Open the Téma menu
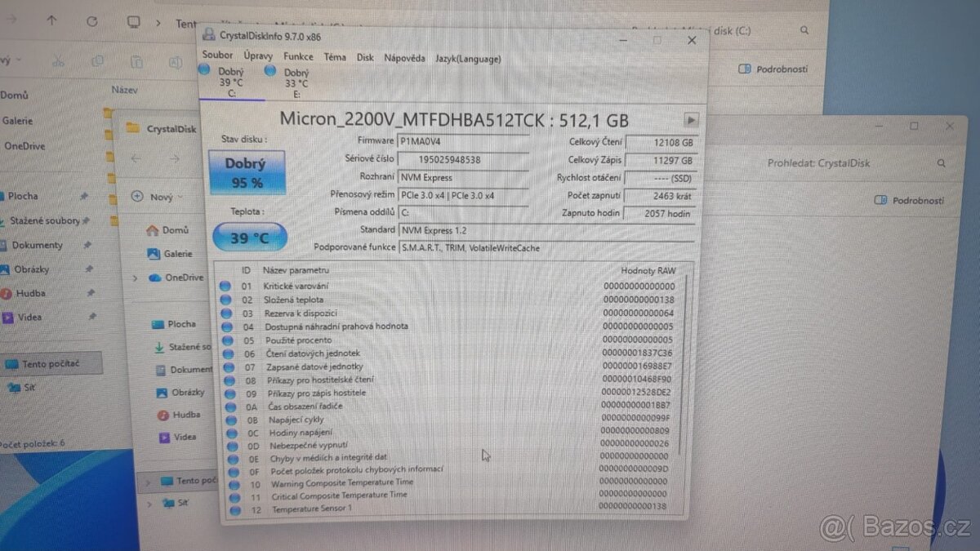 [x=335, y=57]
